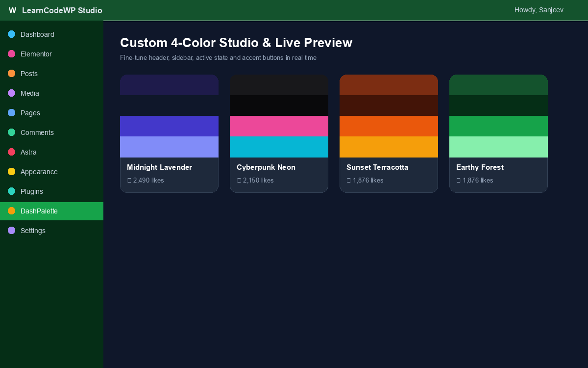
Task: Pick Sunset Terracotta rust brown top swatch
Action: click(389, 85)
